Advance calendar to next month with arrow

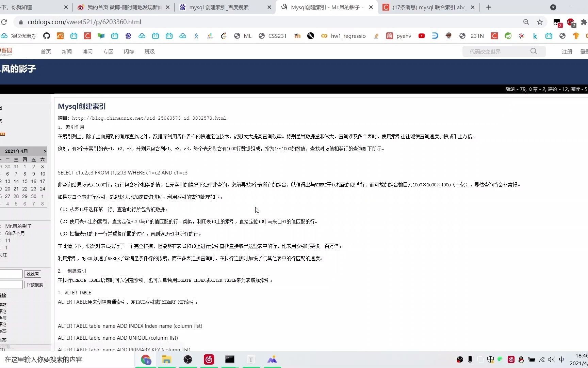[45, 151]
